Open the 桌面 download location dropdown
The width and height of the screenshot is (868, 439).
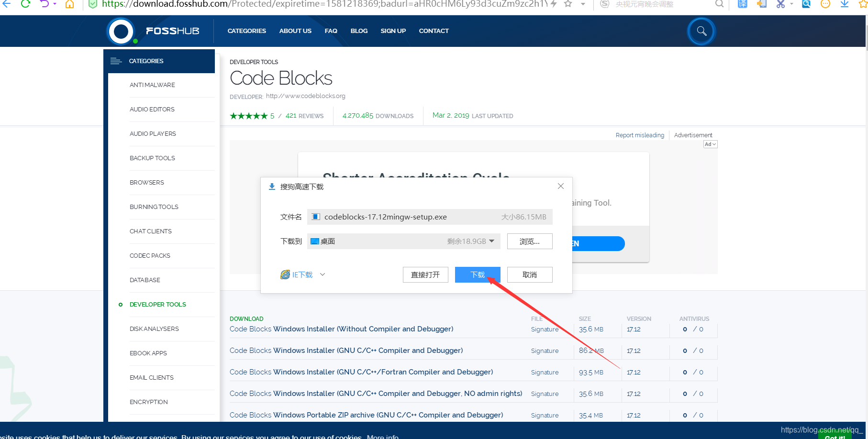(491, 241)
